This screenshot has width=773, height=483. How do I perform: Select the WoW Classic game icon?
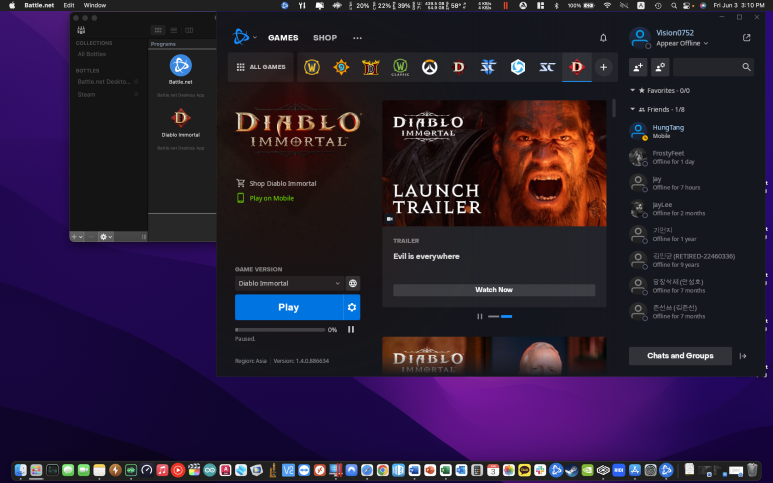pos(400,67)
